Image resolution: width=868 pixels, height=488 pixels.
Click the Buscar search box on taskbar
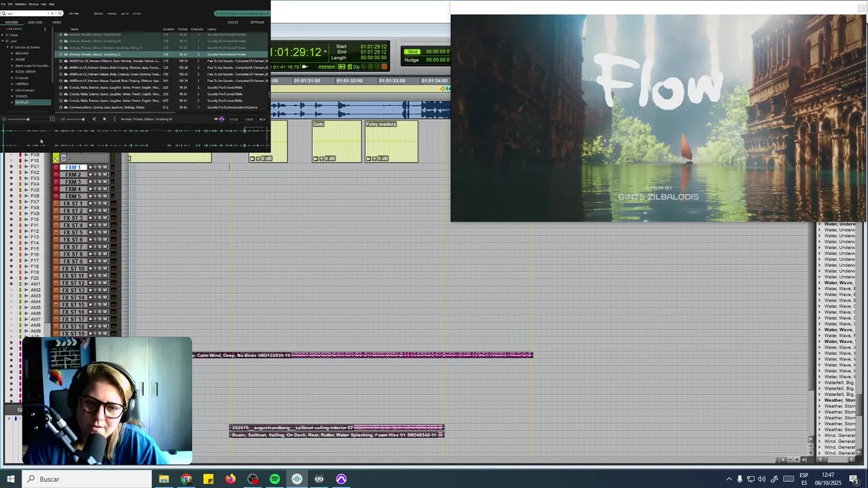tap(87, 479)
